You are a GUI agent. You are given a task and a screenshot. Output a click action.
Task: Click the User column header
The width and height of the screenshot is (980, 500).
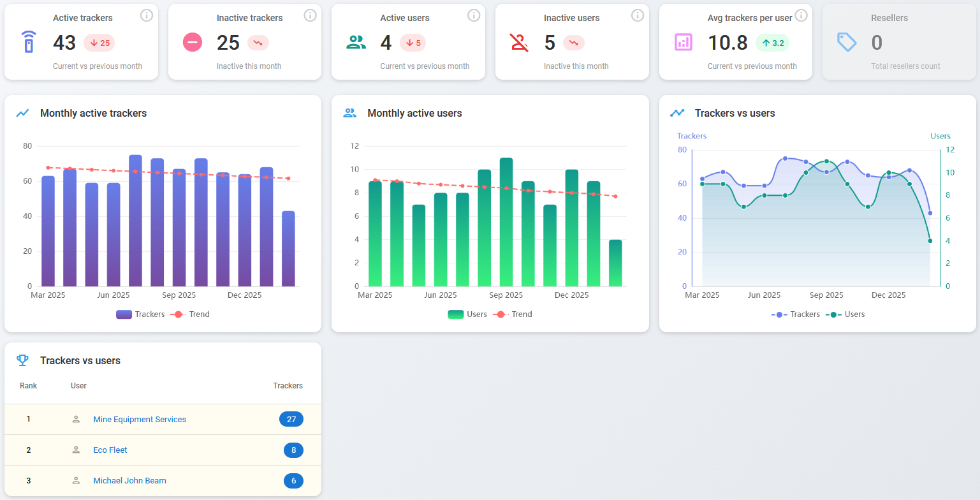[78, 386]
